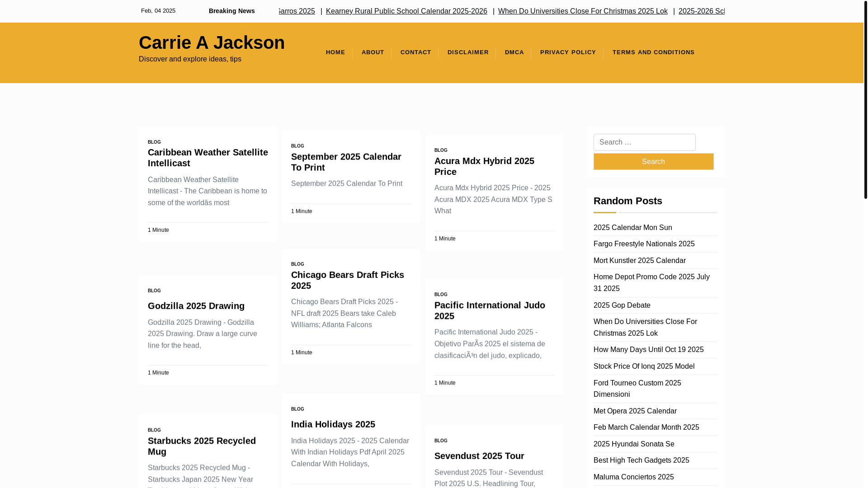Click BLOG category above Caribbean Weather post
This screenshot has width=868, height=488.
[154, 142]
